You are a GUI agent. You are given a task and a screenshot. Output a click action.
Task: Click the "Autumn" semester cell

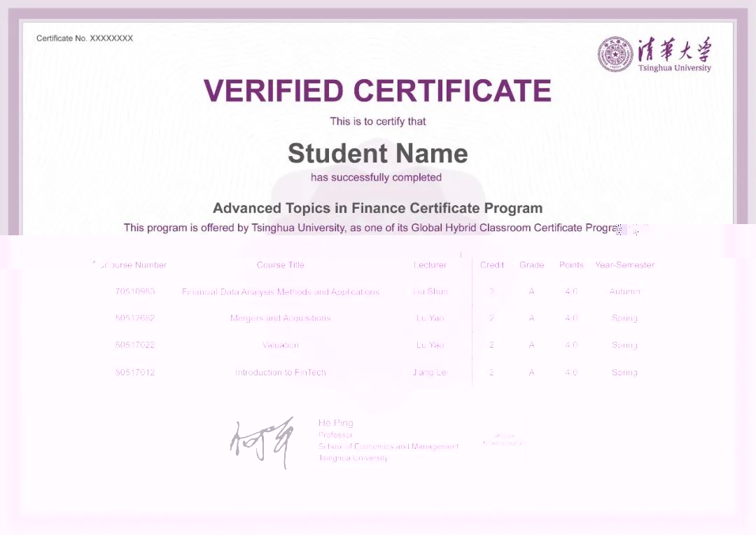click(x=625, y=291)
